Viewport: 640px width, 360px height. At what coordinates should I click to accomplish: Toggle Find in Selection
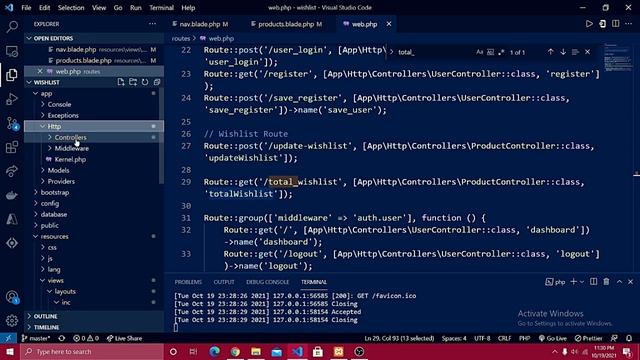tap(575, 52)
